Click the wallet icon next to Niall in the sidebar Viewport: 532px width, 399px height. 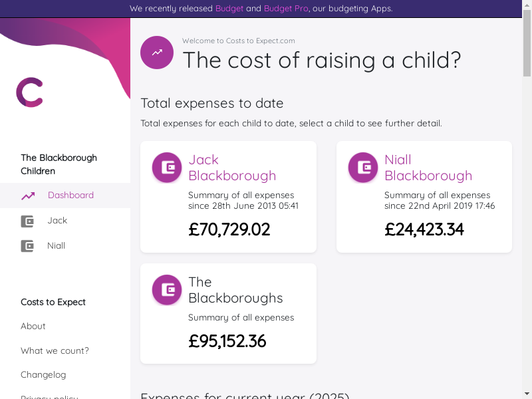coord(27,246)
